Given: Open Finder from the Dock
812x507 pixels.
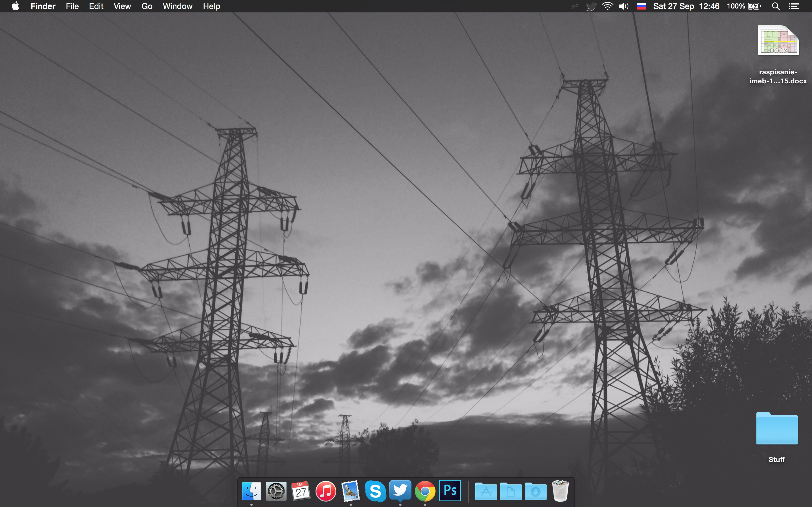Looking at the screenshot, I should 251,491.
